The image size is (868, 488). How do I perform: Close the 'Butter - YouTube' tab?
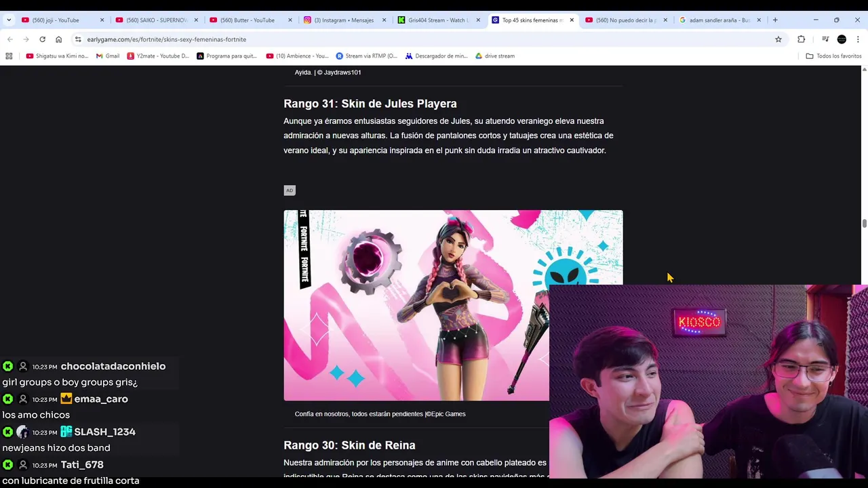[290, 20]
